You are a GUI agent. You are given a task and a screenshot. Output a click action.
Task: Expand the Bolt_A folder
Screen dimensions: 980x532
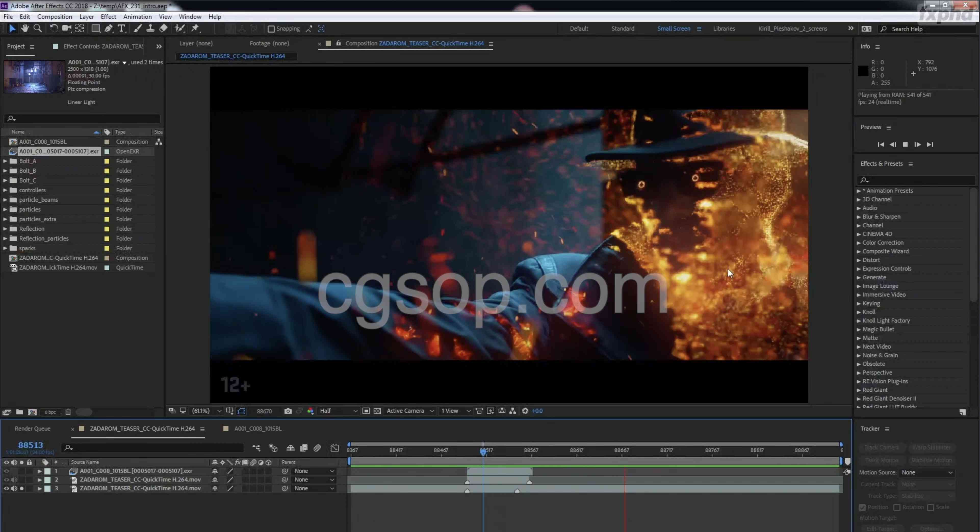coord(5,161)
